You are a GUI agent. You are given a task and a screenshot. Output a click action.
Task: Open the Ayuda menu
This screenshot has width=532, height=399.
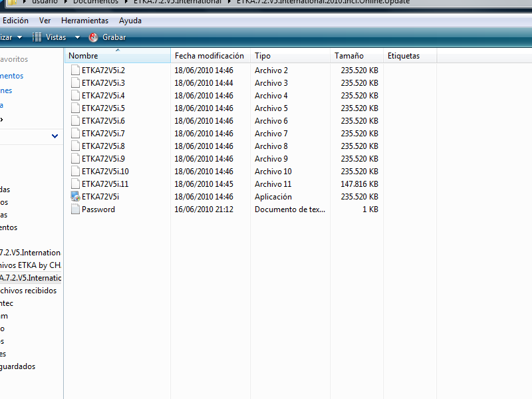coord(130,21)
